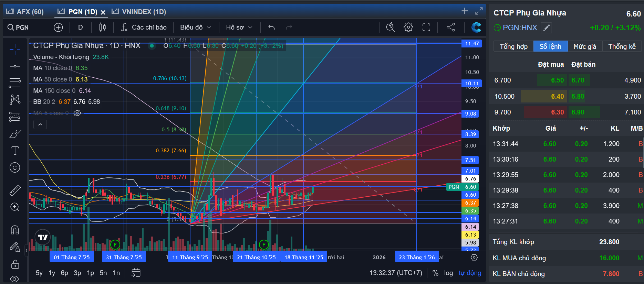
Task: Share the chart
Action: (451, 27)
